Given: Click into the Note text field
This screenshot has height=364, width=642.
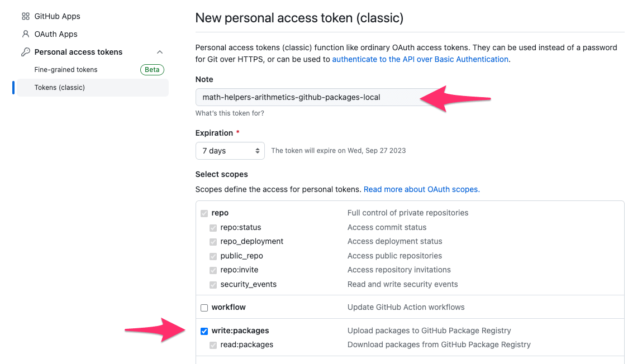Looking at the screenshot, I should pyautogui.click(x=319, y=97).
